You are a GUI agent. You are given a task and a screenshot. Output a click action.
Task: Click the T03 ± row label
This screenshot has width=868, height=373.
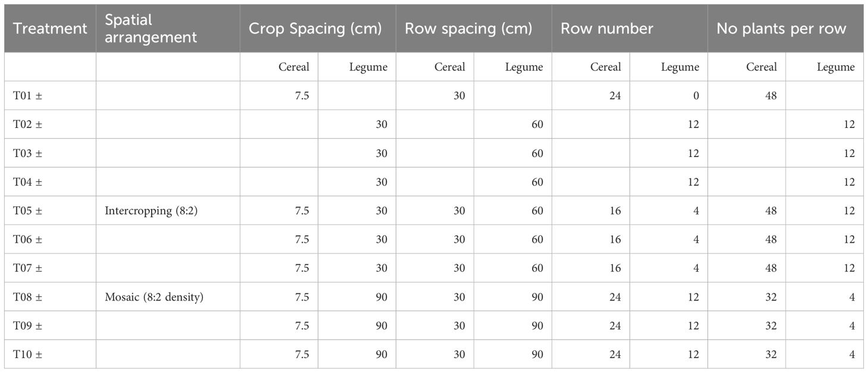[x=27, y=153]
